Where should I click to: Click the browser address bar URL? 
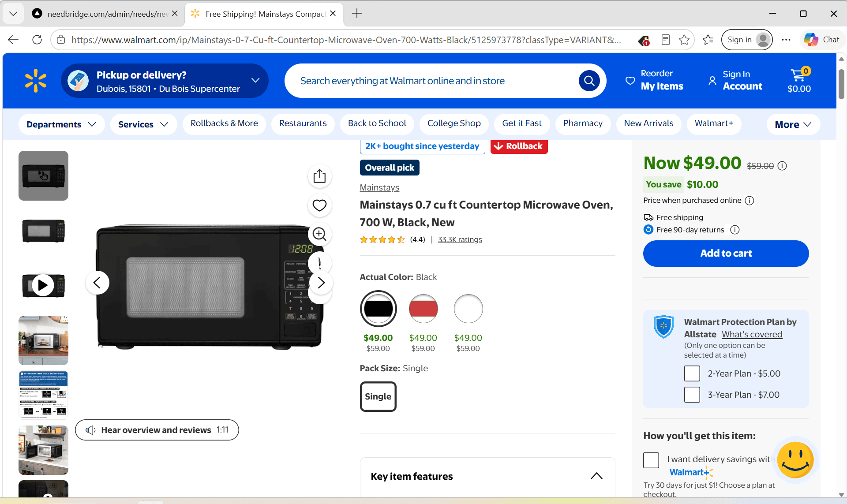(x=346, y=40)
